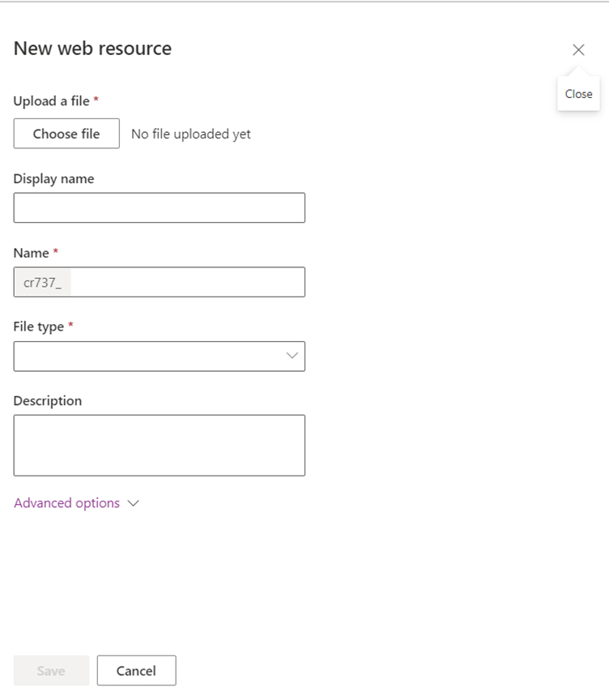609x700 pixels.
Task: Click inside the Description text area
Action: tap(159, 444)
